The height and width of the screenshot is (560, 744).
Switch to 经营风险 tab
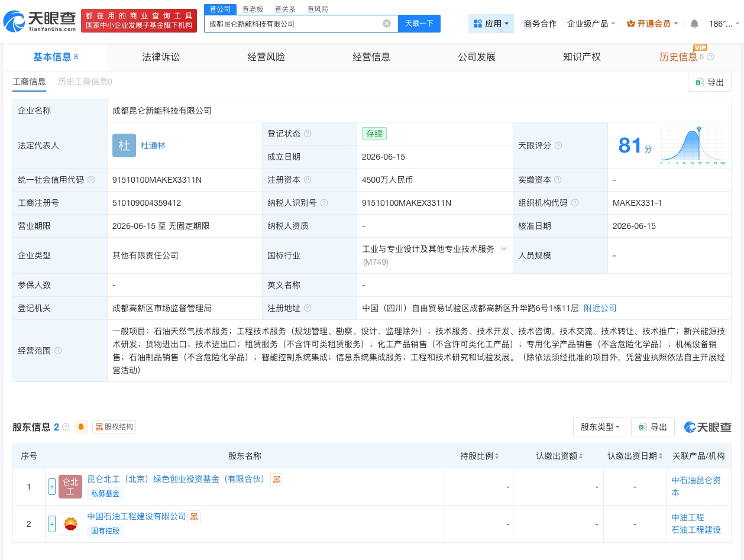tap(266, 57)
